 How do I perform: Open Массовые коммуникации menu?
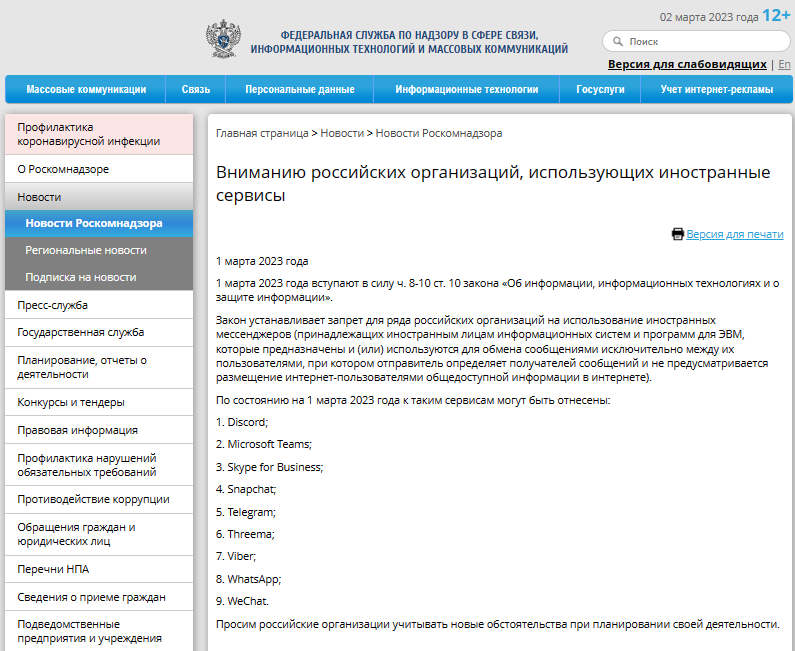pyautogui.click(x=86, y=89)
